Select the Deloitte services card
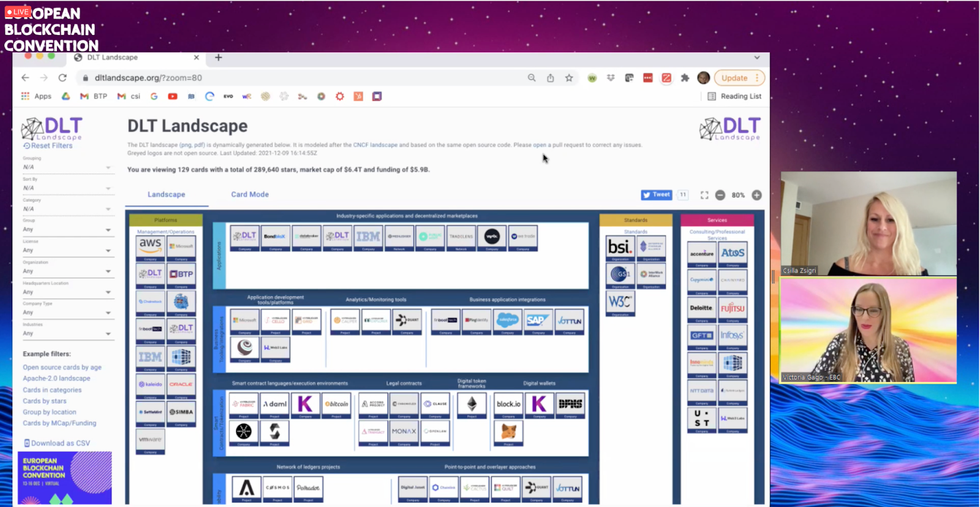Viewport: 980px width, 507px height. coord(701,308)
